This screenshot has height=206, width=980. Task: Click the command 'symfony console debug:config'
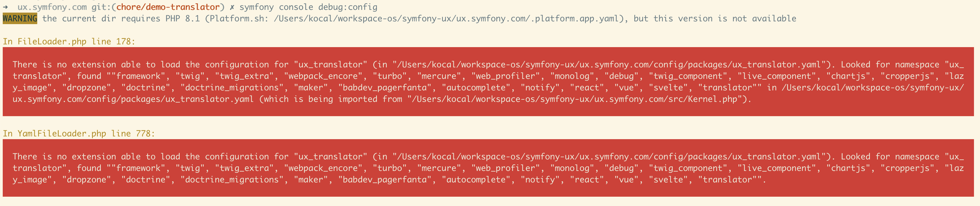(308, 7)
